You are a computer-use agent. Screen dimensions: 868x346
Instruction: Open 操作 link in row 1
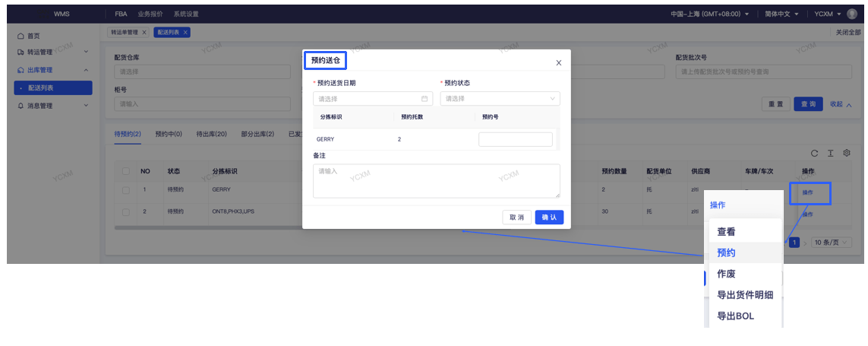[x=808, y=193]
